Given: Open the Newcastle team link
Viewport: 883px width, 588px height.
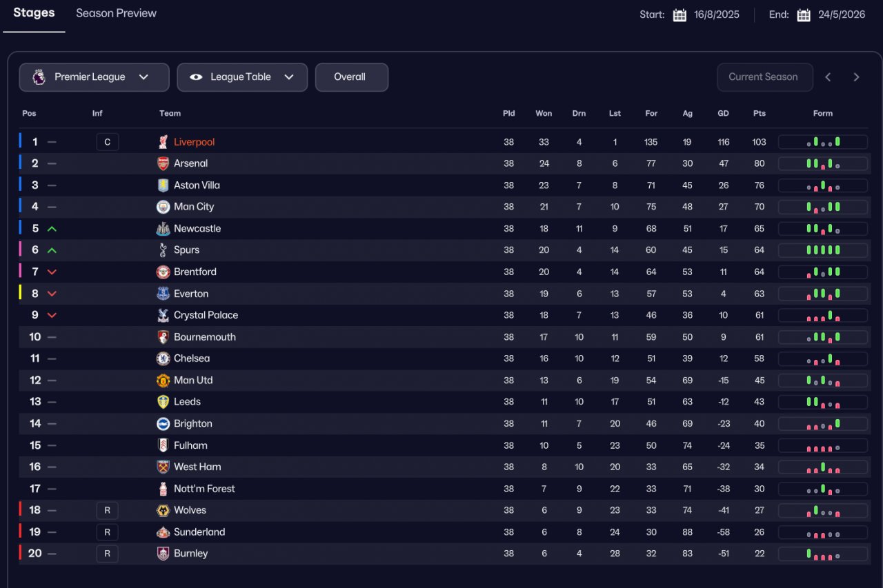Looking at the screenshot, I should [197, 228].
